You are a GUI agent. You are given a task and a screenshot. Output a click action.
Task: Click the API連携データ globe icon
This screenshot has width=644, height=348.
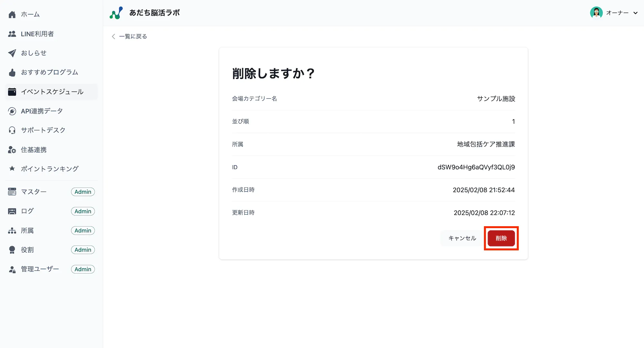(12, 111)
